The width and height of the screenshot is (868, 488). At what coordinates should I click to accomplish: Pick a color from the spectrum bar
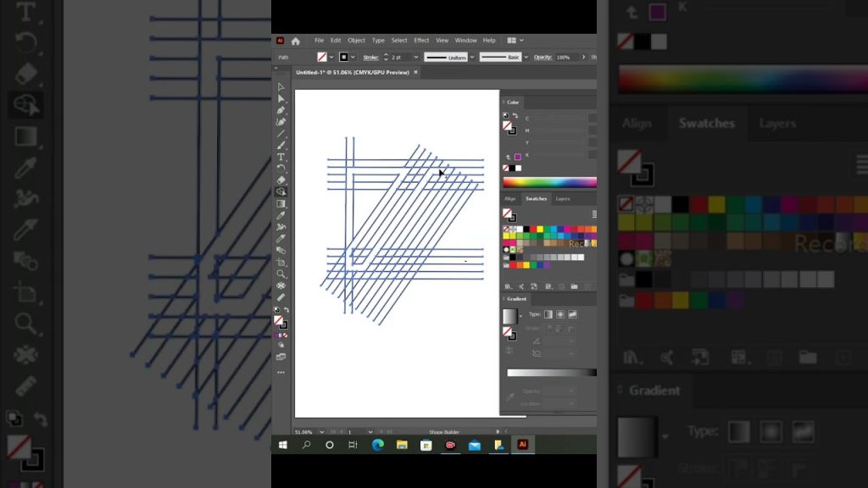(x=549, y=181)
